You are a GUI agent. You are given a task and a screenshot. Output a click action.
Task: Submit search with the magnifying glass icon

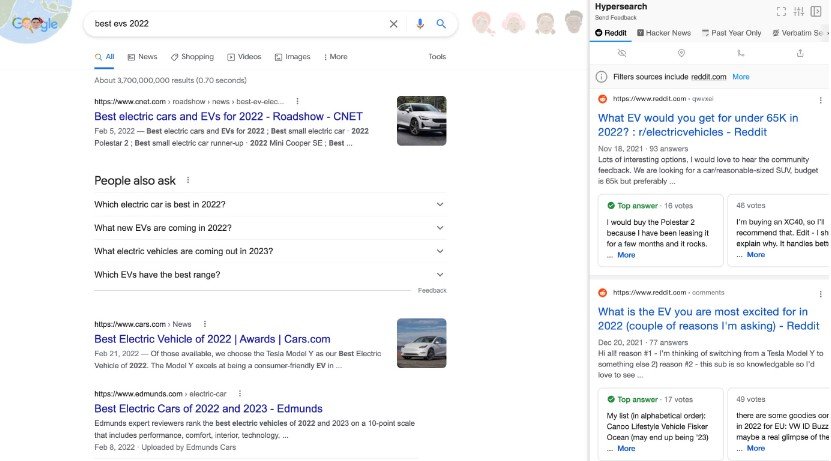coord(441,24)
